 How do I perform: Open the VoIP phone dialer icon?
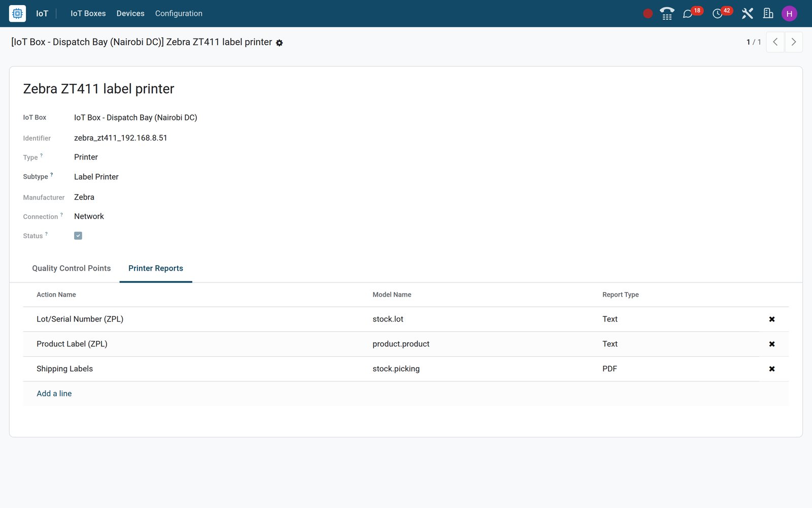(667, 14)
